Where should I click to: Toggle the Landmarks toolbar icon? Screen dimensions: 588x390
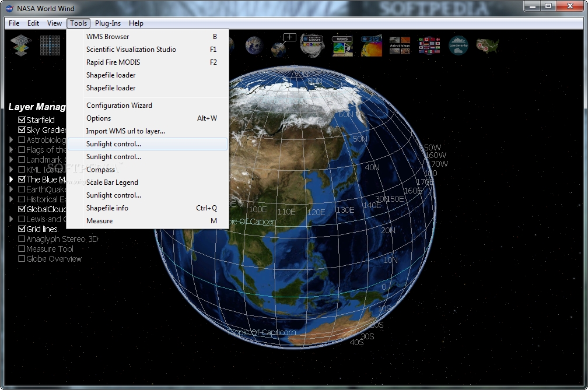[459, 45]
